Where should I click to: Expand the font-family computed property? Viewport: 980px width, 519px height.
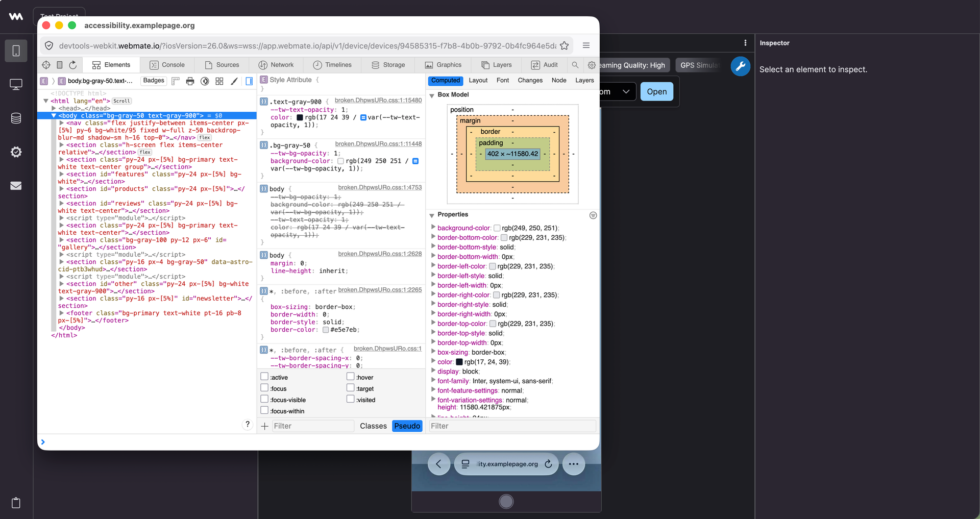pos(433,380)
